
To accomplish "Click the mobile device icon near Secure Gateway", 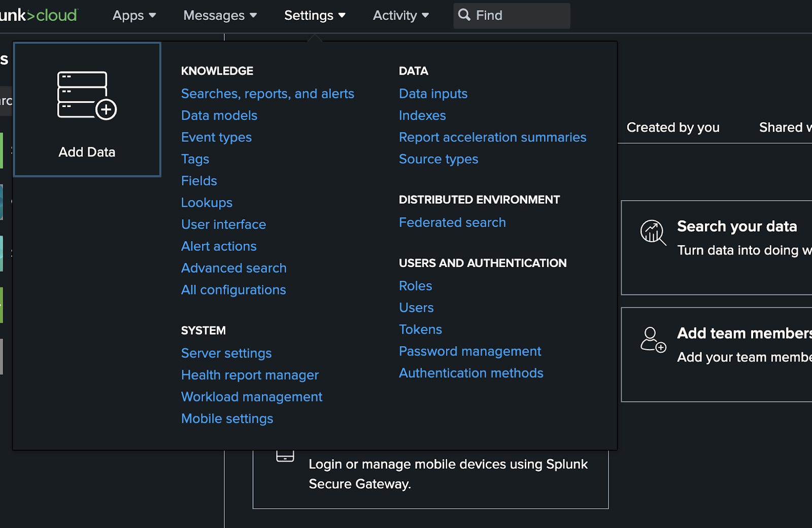I will [285, 455].
